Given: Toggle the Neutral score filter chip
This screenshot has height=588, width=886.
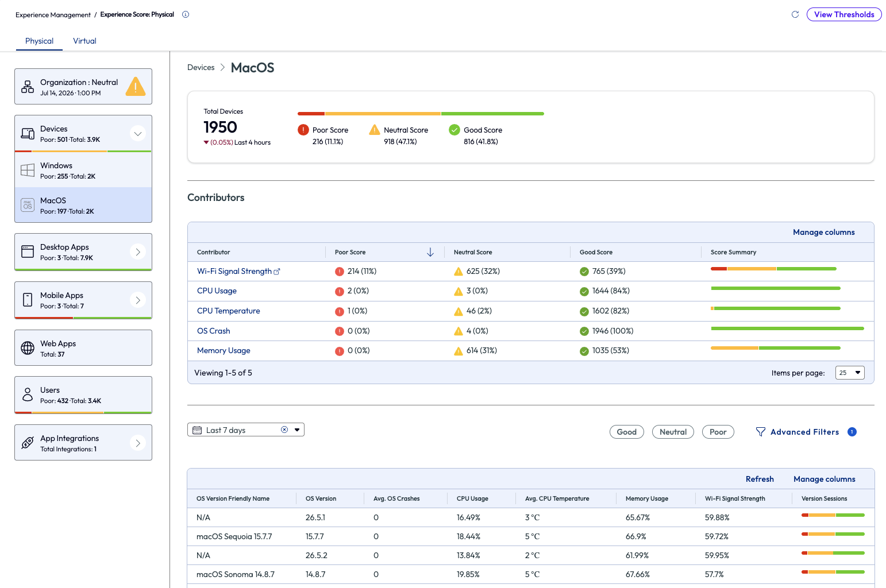Looking at the screenshot, I should tap(673, 432).
